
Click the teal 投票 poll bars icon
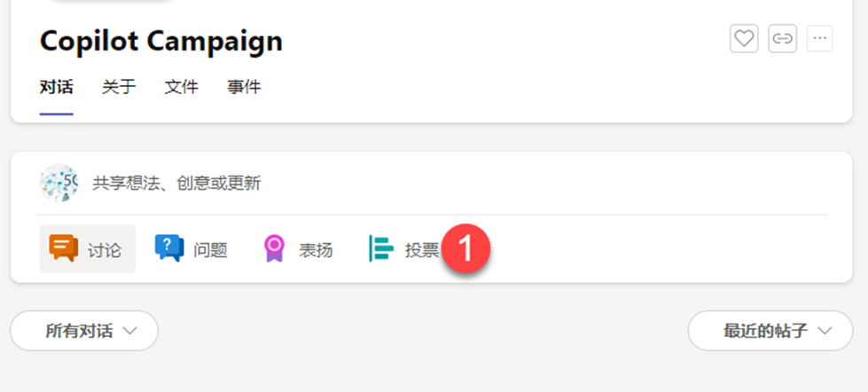point(381,248)
